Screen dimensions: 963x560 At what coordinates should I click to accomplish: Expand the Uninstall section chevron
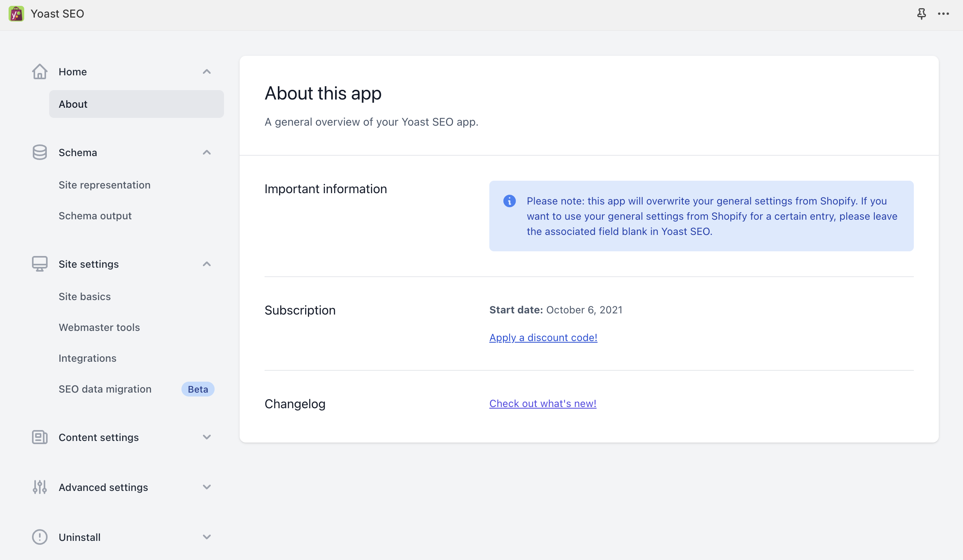tap(207, 537)
